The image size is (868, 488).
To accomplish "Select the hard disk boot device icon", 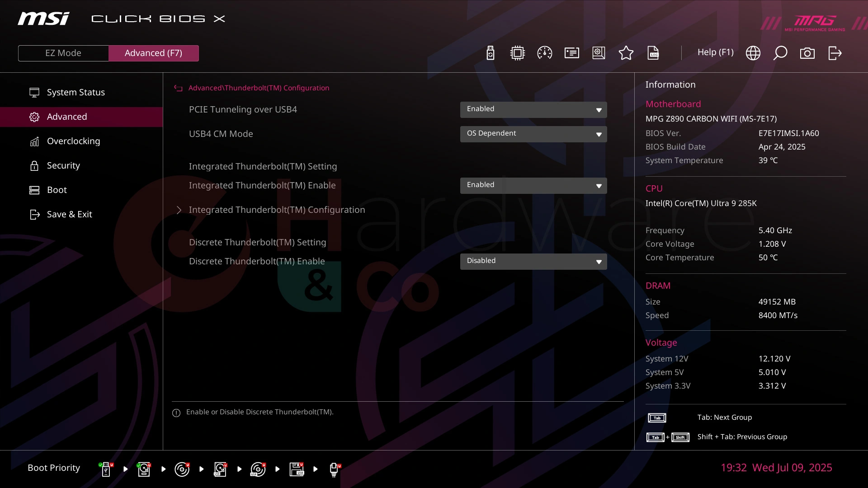I will 144,469.
